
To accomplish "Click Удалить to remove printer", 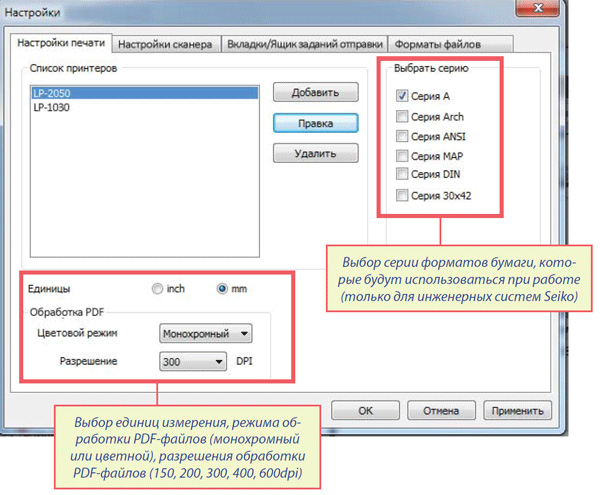I will (316, 154).
